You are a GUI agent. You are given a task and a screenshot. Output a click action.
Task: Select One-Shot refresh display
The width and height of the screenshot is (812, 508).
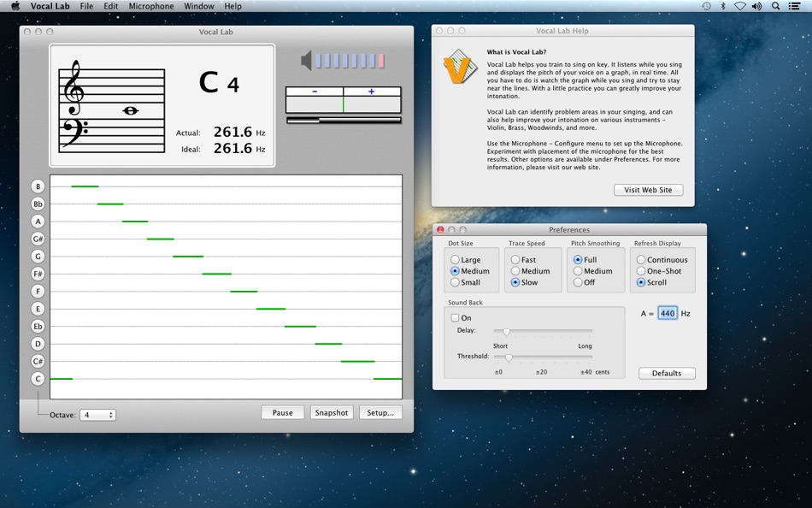659,271
